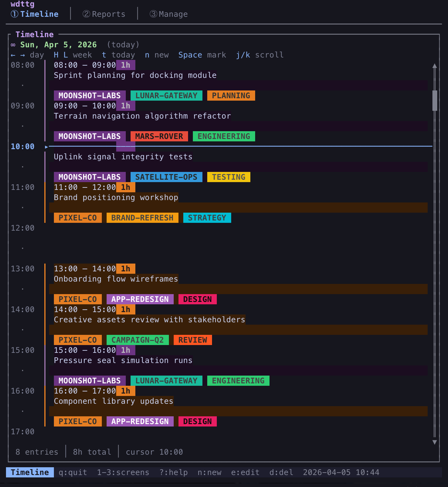Select Creative assets review with stakeholders entry
This screenshot has height=487, width=448.
[x=149, y=320]
